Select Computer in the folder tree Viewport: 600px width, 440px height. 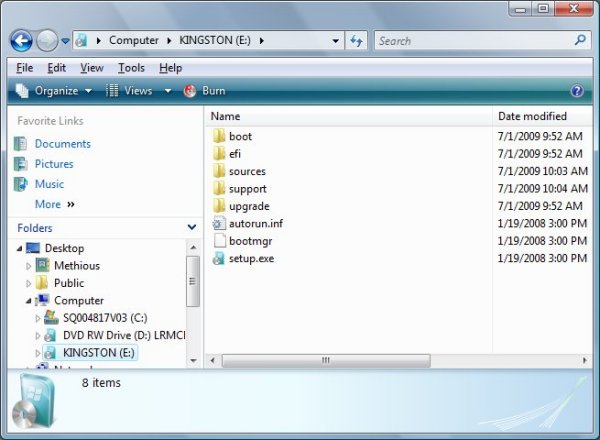click(79, 300)
